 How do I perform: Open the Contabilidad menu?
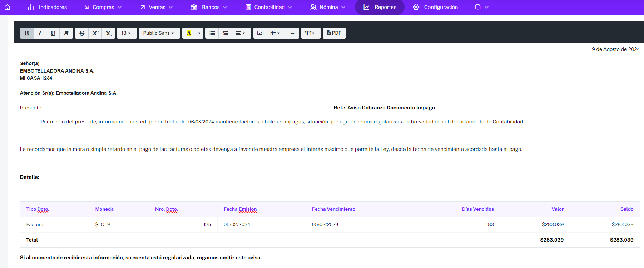pyautogui.click(x=269, y=7)
